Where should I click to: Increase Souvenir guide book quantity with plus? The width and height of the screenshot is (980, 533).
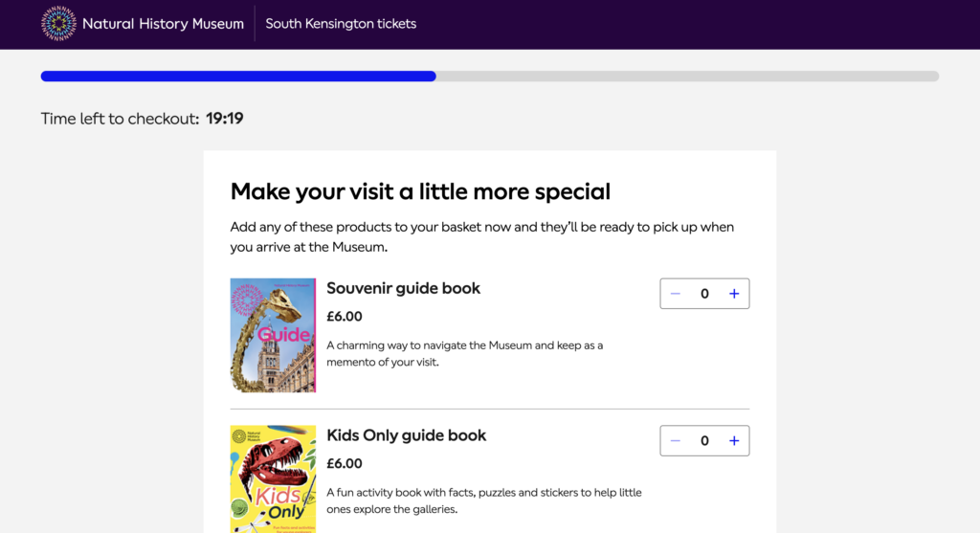pyautogui.click(x=734, y=294)
